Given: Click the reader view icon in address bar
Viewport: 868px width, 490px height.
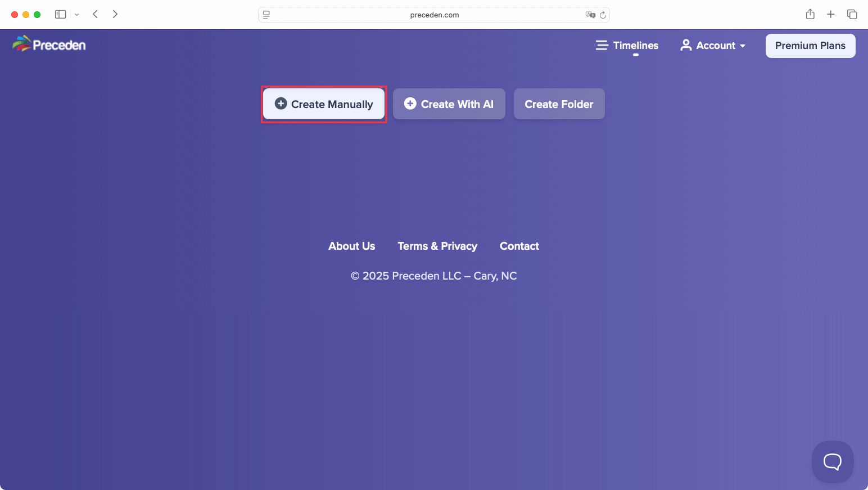Looking at the screenshot, I should pos(266,15).
